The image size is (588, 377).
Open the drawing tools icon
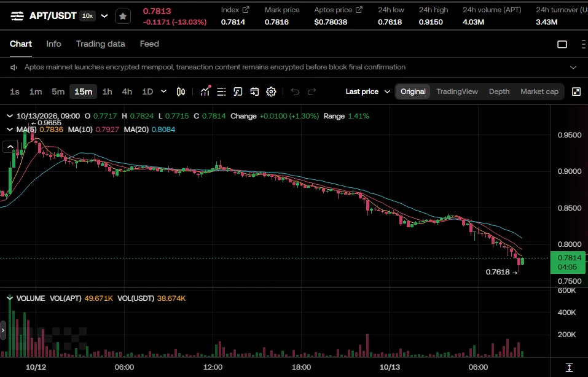click(x=238, y=91)
